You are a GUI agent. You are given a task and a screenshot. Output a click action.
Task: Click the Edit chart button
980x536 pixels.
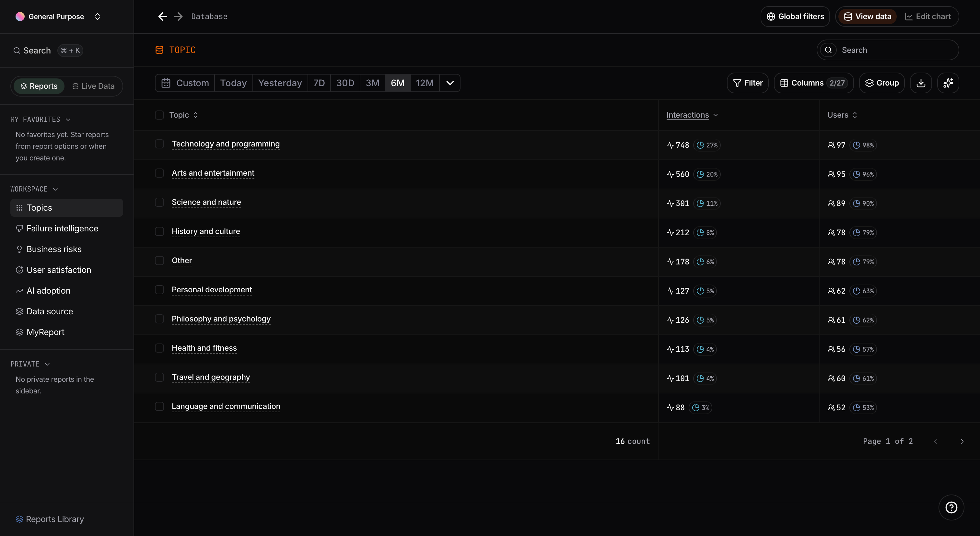click(x=927, y=16)
